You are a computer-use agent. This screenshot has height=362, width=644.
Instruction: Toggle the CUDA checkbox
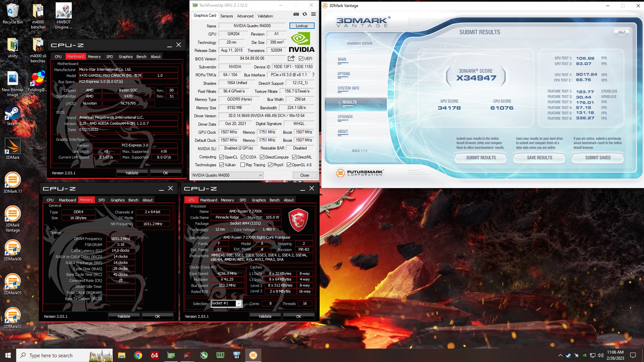tap(243, 157)
